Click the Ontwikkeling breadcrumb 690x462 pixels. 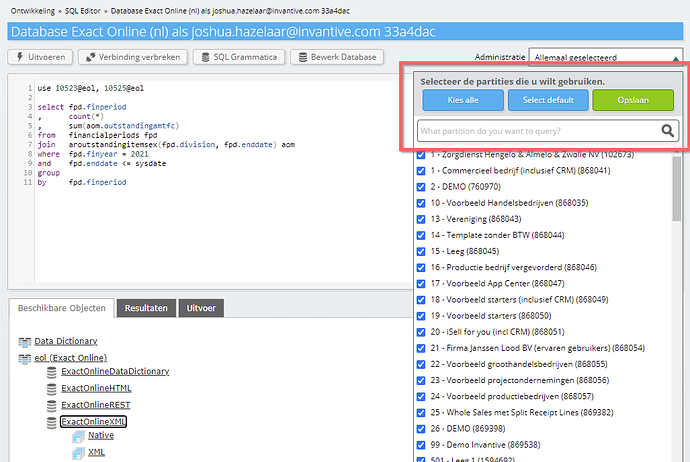[33, 11]
